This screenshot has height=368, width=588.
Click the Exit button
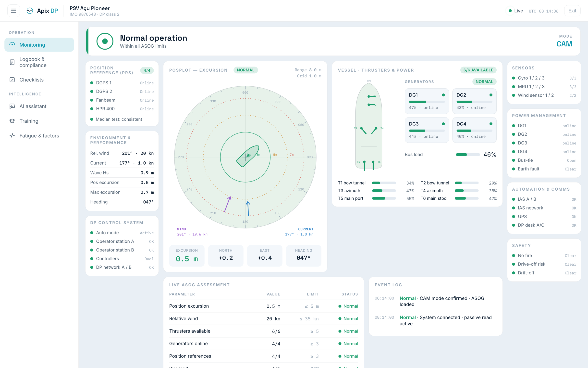tap(572, 11)
